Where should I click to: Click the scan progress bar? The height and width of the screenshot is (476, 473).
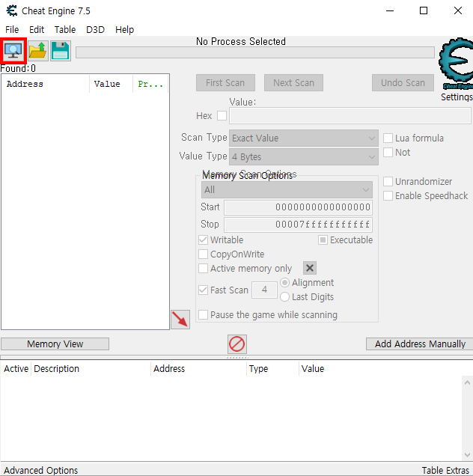coord(255,52)
